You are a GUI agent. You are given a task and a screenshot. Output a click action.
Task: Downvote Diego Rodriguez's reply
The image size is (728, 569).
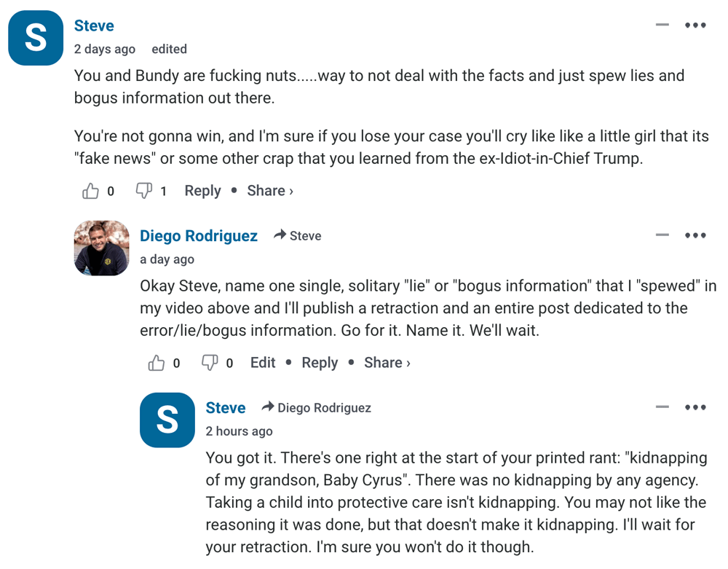coord(210,363)
